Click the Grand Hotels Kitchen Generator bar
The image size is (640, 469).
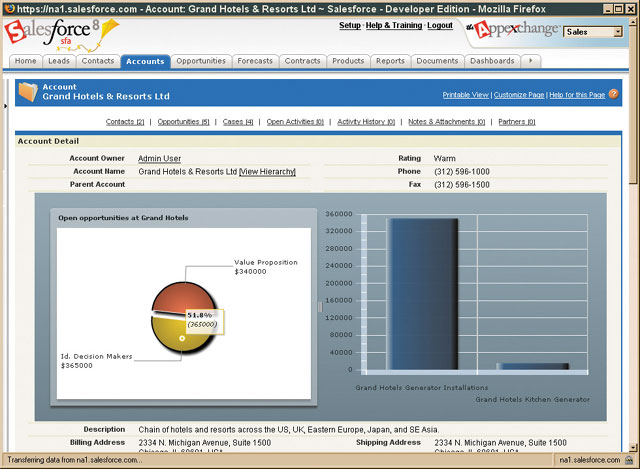[533, 367]
